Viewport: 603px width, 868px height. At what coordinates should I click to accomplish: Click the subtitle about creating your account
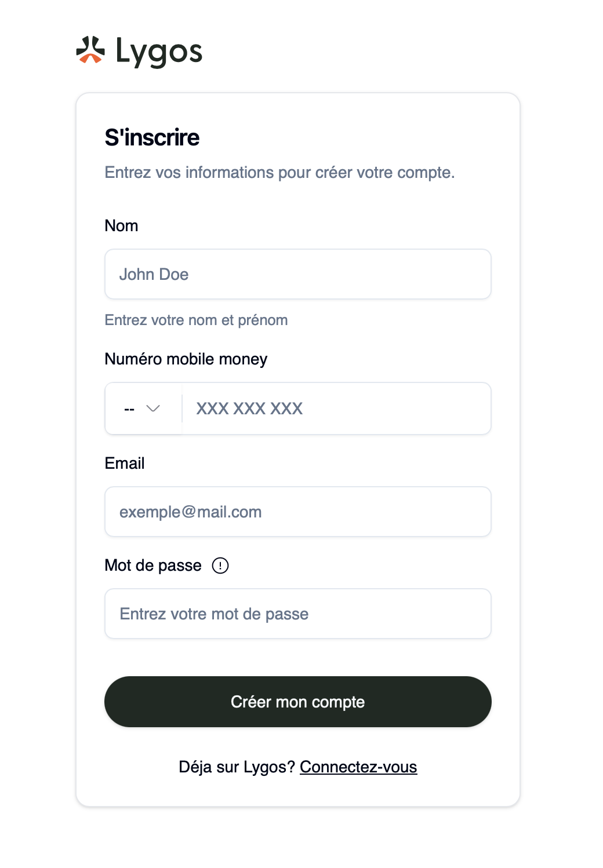[x=279, y=173]
